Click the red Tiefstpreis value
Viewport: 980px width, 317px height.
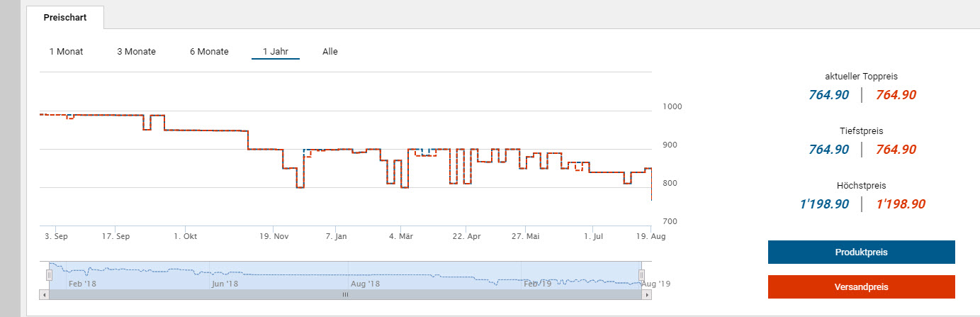(896, 150)
